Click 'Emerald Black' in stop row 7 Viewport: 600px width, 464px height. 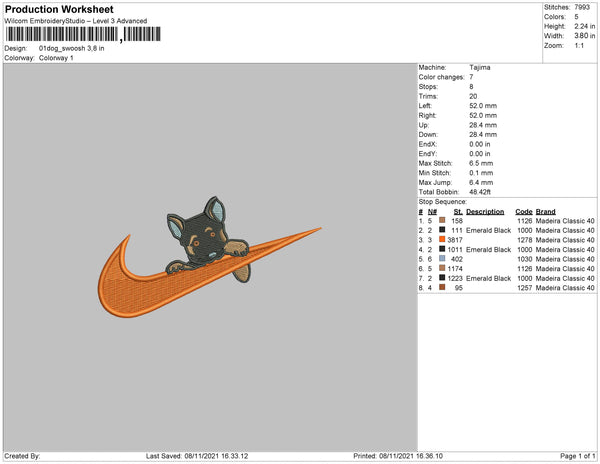pyautogui.click(x=489, y=278)
